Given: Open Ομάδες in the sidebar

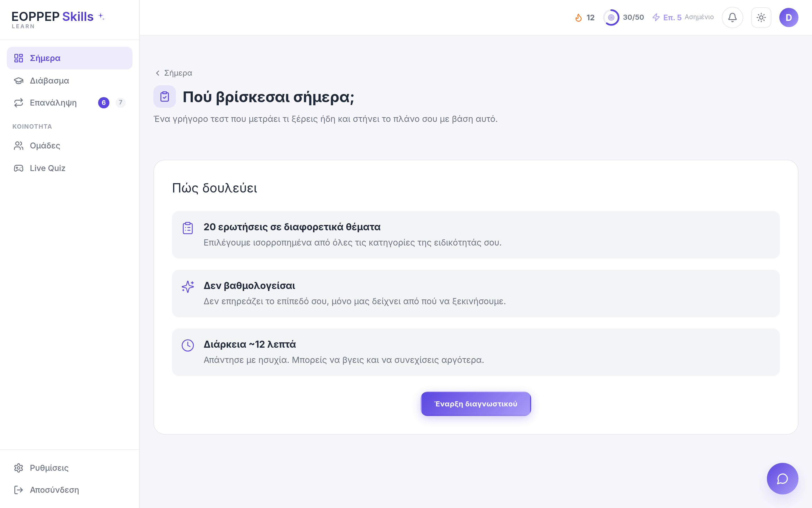Looking at the screenshot, I should (x=69, y=145).
